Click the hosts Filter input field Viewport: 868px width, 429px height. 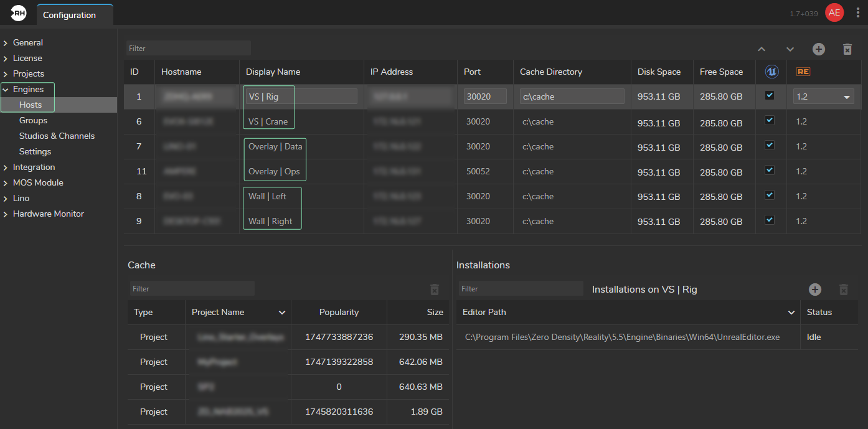pyautogui.click(x=188, y=48)
